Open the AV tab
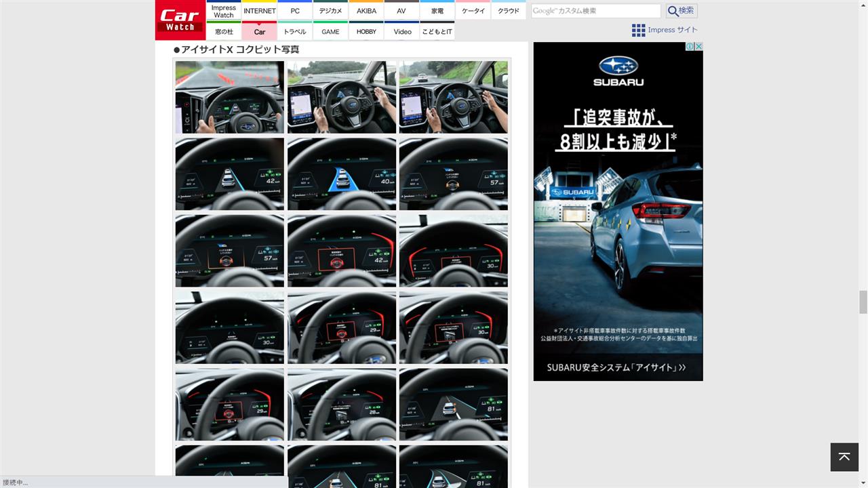Viewport: 868px width, 488px height. [401, 11]
